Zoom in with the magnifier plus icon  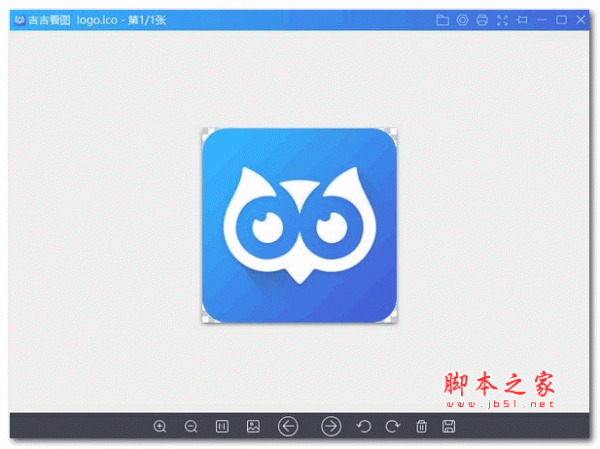point(160,426)
